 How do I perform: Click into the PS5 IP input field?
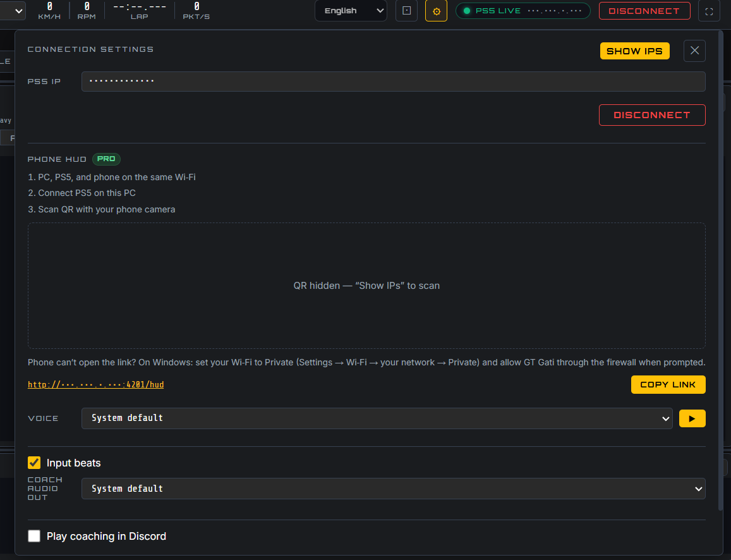(393, 82)
